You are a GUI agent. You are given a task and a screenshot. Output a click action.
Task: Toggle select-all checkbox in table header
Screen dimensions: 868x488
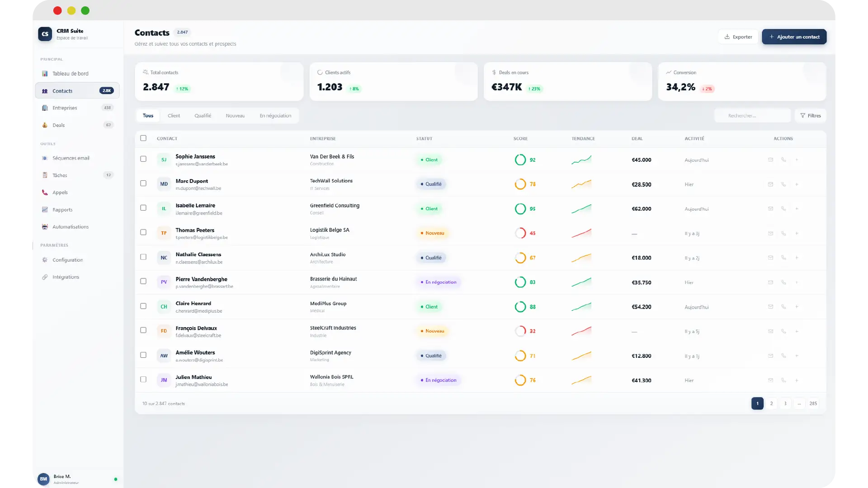pos(143,138)
